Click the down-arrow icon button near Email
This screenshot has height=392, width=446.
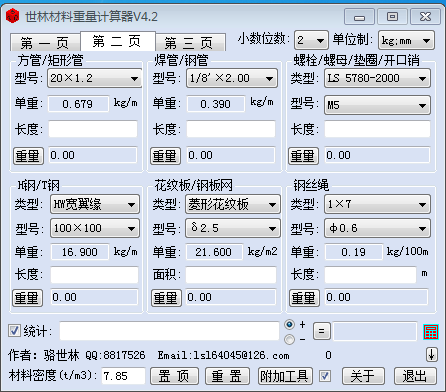pyautogui.click(x=432, y=355)
